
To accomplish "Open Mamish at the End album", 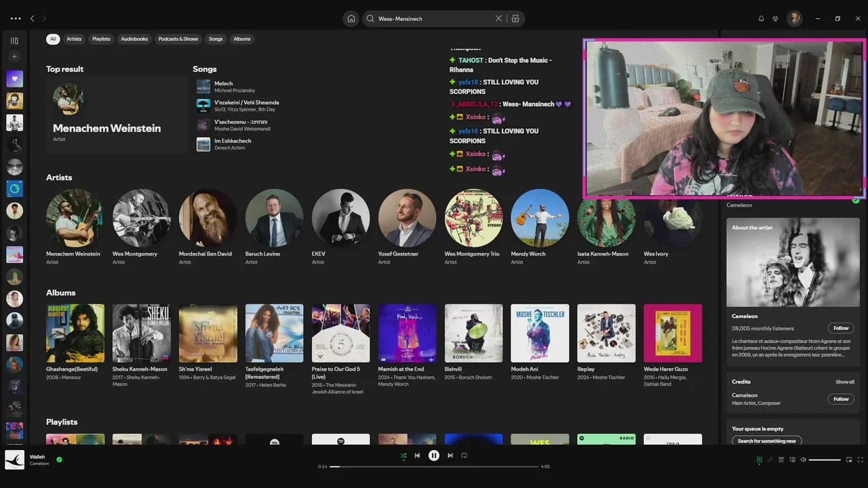I will pyautogui.click(x=407, y=346).
